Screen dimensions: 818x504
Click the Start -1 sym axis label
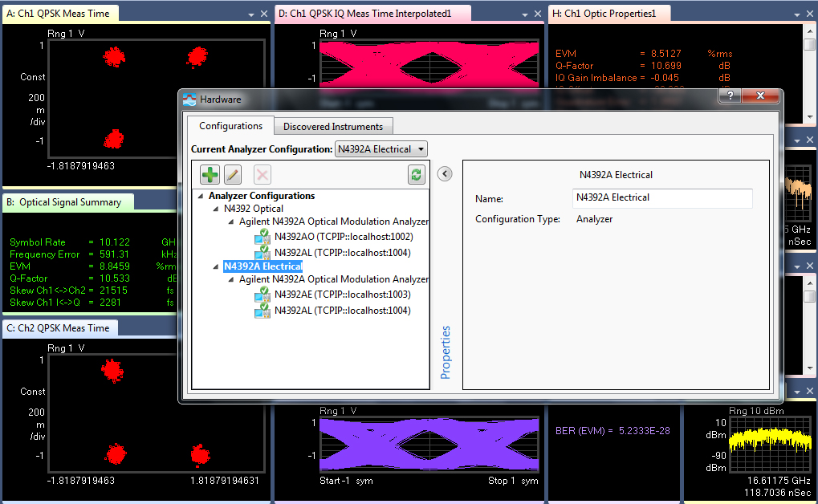[346, 481]
